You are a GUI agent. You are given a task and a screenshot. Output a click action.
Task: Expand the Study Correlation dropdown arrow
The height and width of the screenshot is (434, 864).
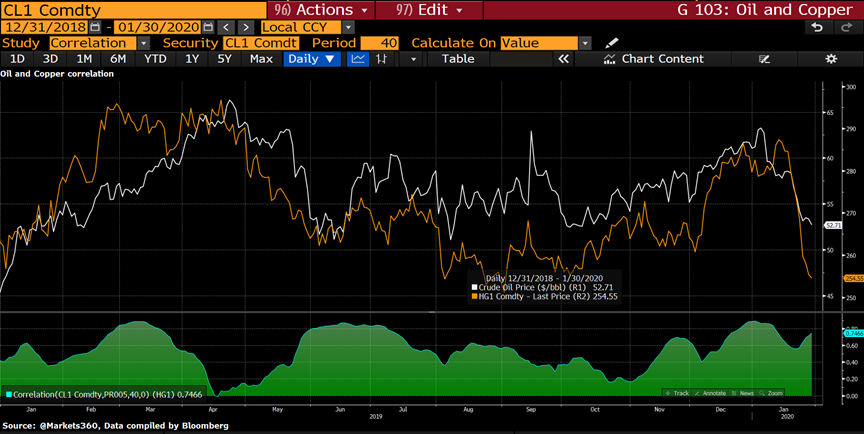(144, 43)
